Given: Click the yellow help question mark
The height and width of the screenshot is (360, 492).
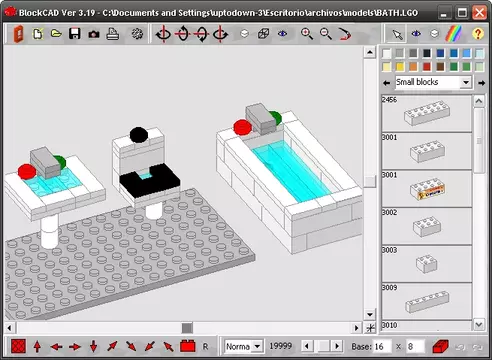Looking at the screenshot, I should [478, 34].
